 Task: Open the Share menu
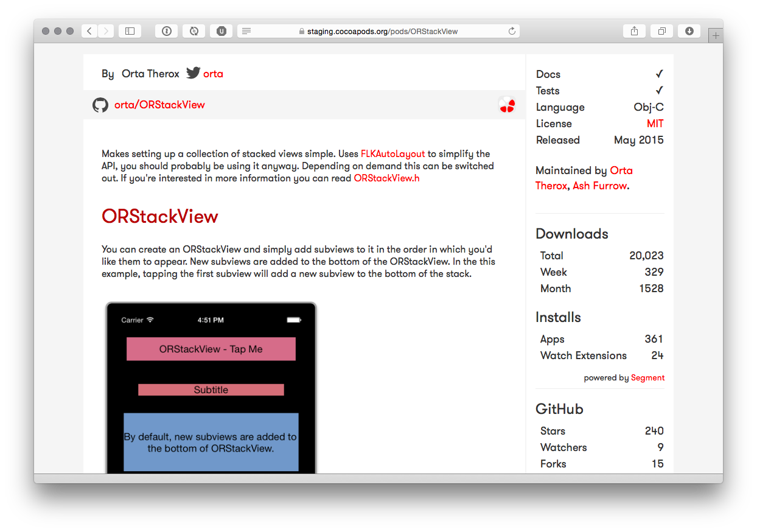tap(634, 31)
